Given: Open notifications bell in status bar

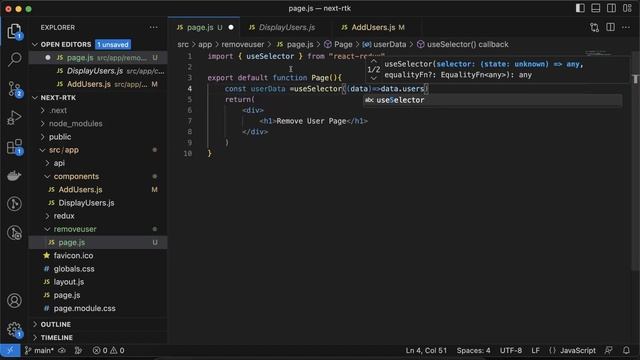Looking at the screenshot, I should (626, 350).
